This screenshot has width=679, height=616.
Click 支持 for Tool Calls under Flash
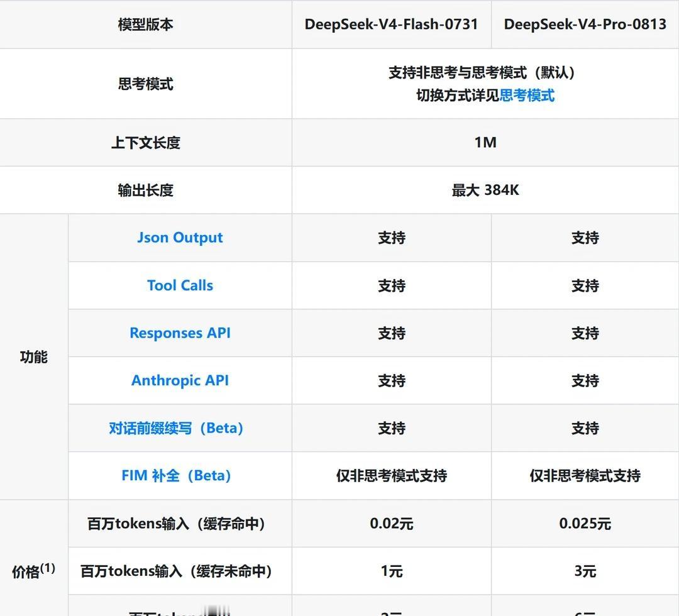tap(392, 285)
